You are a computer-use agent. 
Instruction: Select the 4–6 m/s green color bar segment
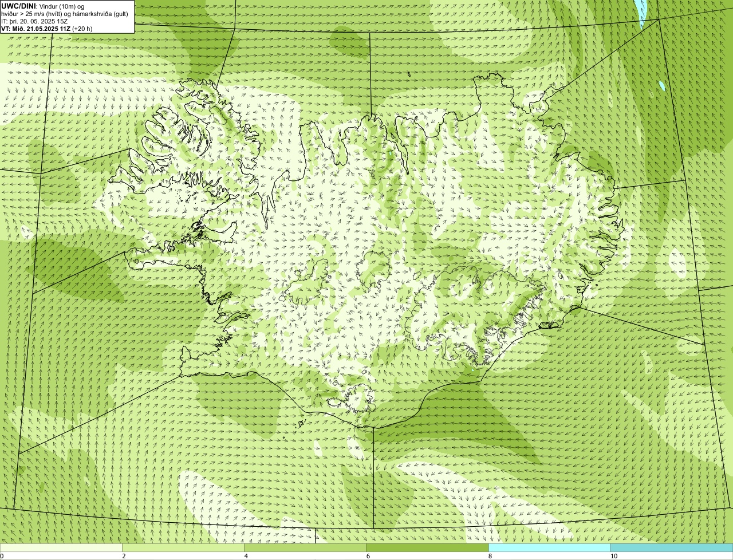click(x=305, y=548)
